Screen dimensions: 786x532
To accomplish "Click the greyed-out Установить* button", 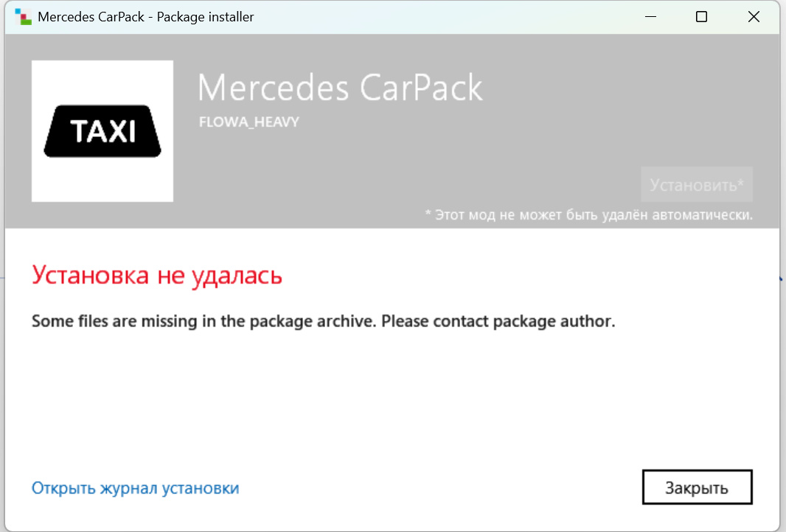I will pyautogui.click(x=697, y=184).
